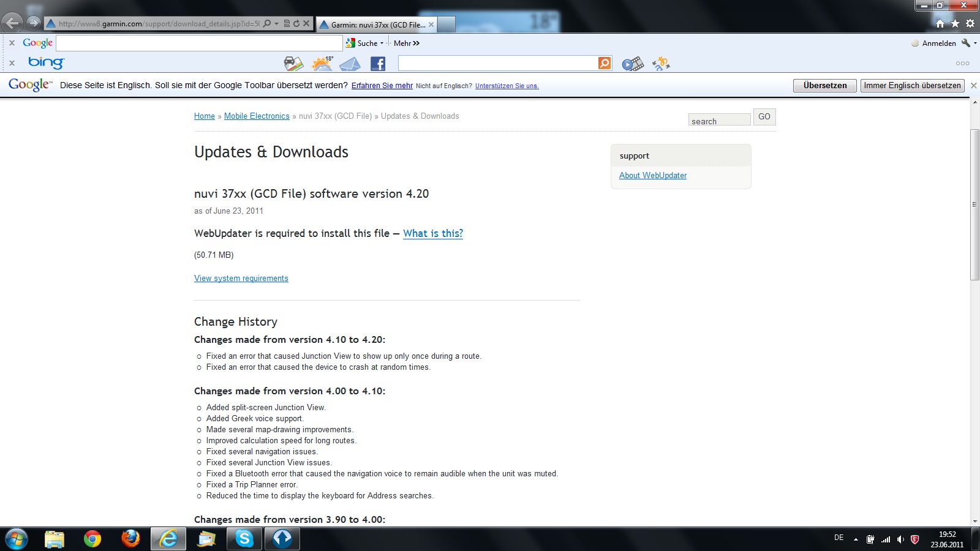Click the Suche button in Google toolbar

point(362,43)
